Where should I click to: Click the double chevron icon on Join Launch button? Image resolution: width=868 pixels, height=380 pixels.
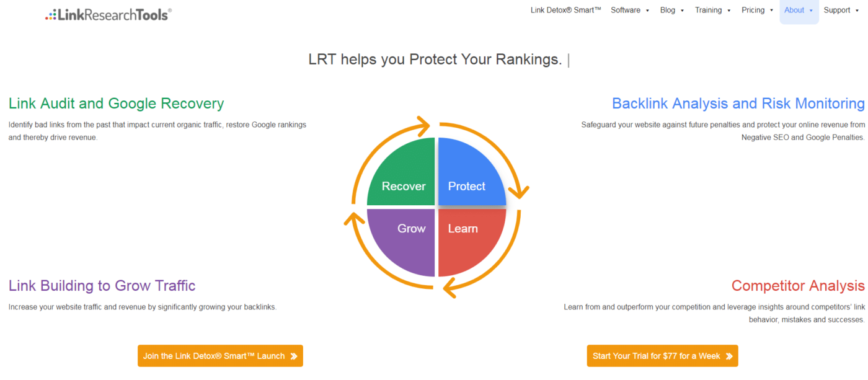(294, 356)
